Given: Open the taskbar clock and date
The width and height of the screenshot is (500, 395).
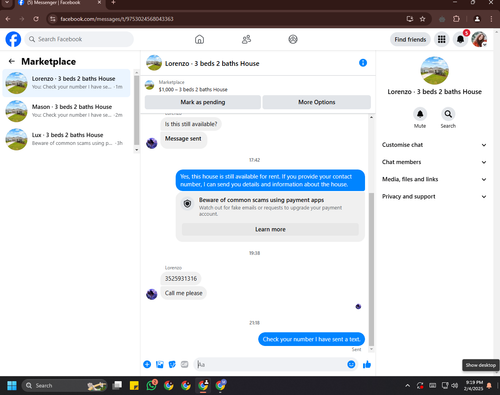Looking at the screenshot, I should coord(474,386).
